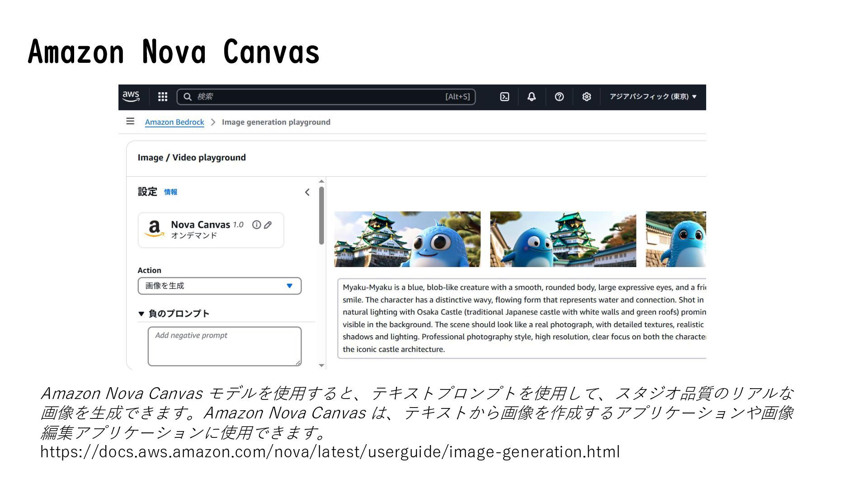Click the docs.aws.amazon.com image-generation URL text
868x488 pixels.
click(x=330, y=451)
